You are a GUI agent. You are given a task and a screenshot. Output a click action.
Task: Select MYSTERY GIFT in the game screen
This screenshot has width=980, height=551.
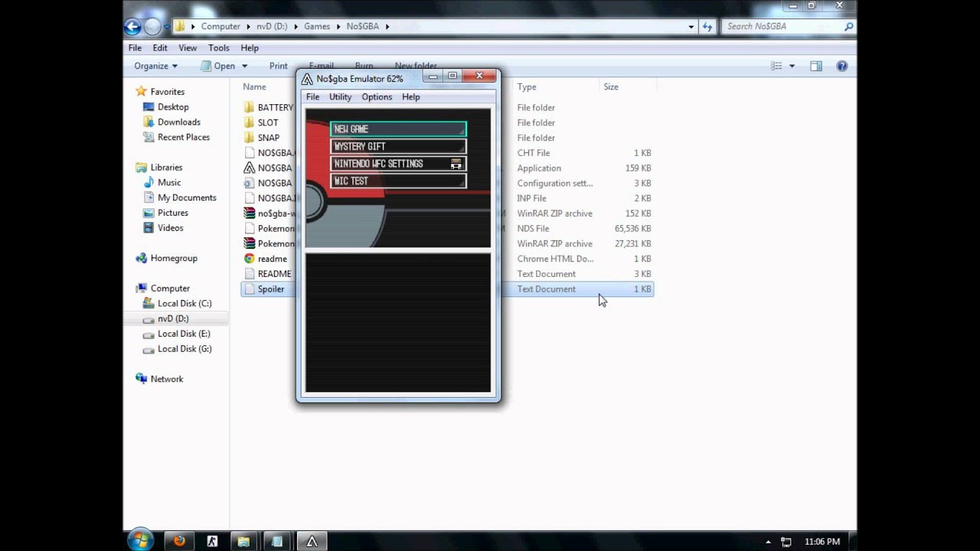click(x=398, y=146)
